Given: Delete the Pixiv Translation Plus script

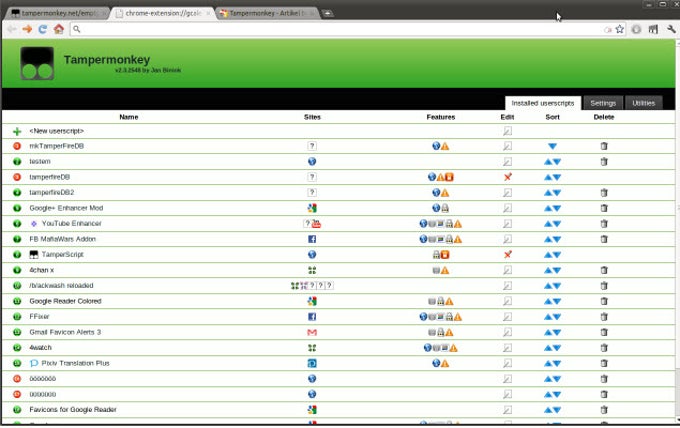Looking at the screenshot, I should [604, 363].
